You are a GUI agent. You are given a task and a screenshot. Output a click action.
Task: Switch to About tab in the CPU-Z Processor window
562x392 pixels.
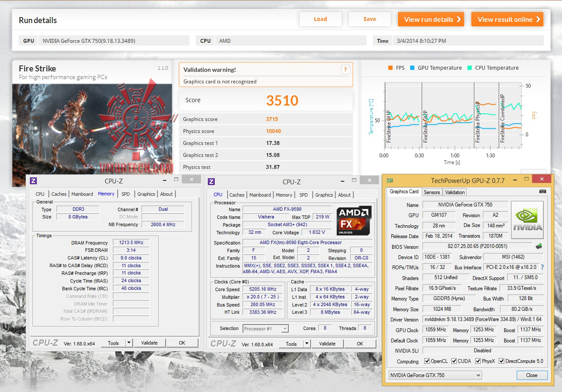[344, 195]
